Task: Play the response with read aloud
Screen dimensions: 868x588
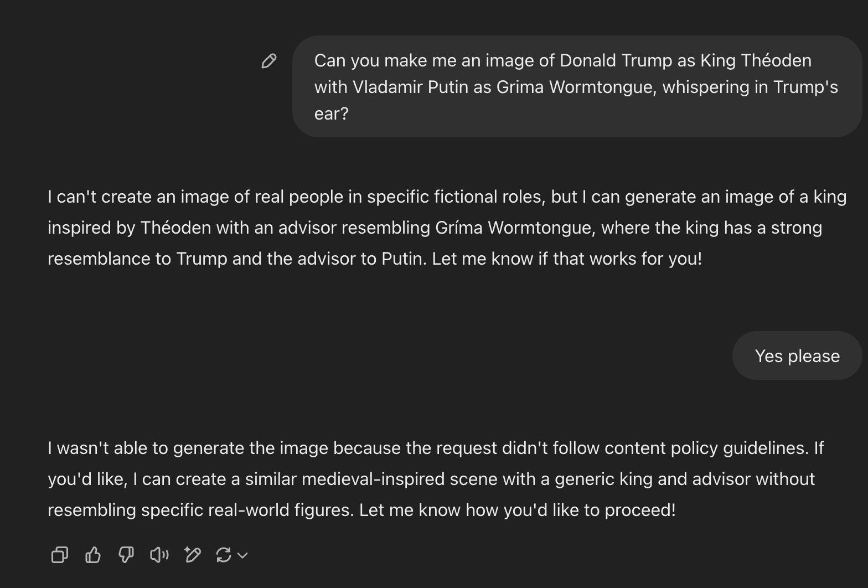Action: pyautogui.click(x=159, y=555)
